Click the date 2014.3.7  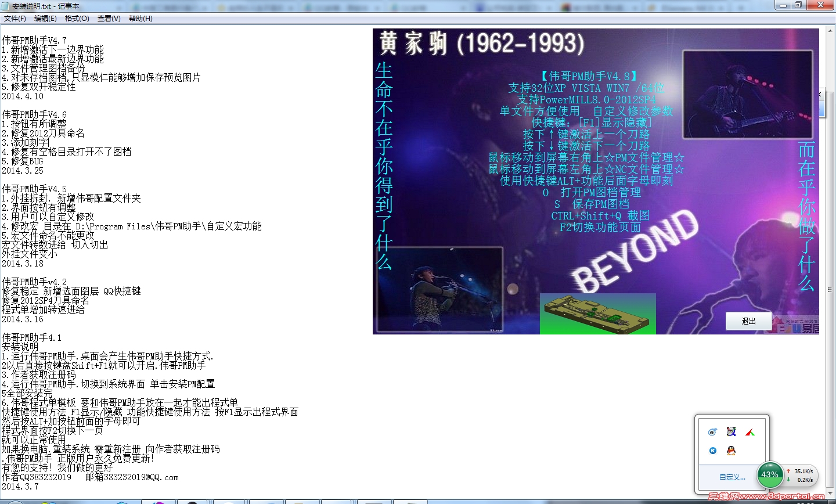20,487
